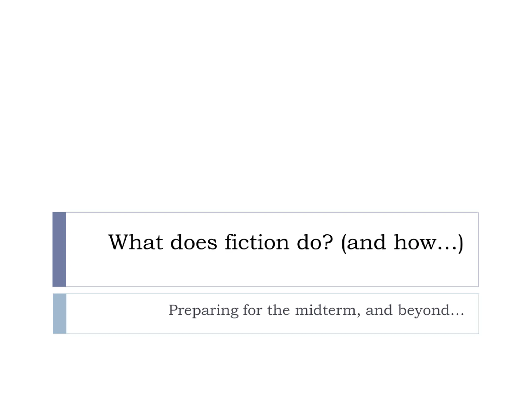Click the word 'Preparing' in the subtitle
The image size is (532, 399).
(203, 310)
